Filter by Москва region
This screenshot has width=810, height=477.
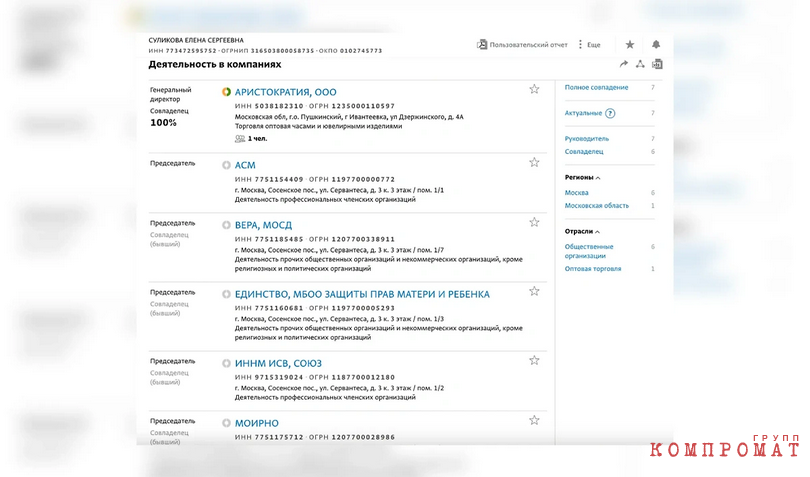pyautogui.click(x=577, y=193)
